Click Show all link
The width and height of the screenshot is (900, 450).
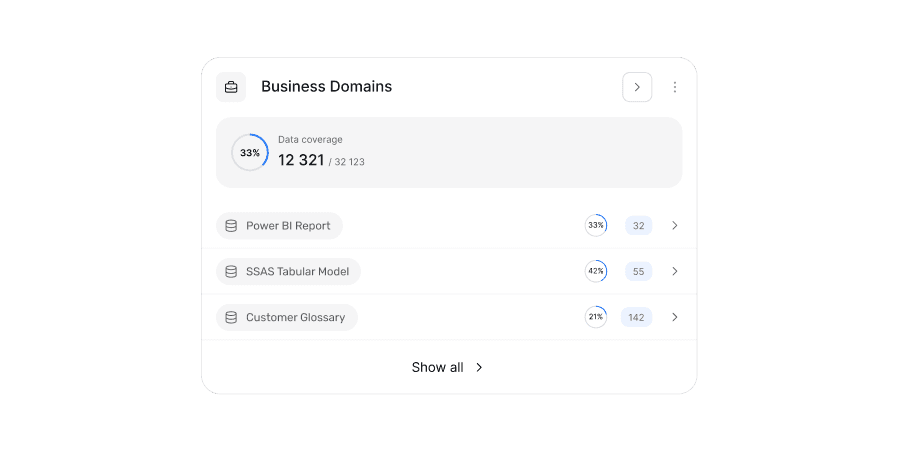point(448,367)
